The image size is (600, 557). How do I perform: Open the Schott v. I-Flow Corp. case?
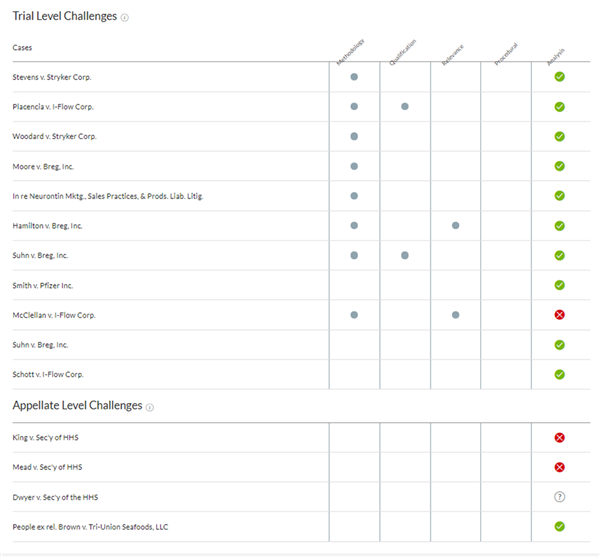tap(48, 375)
